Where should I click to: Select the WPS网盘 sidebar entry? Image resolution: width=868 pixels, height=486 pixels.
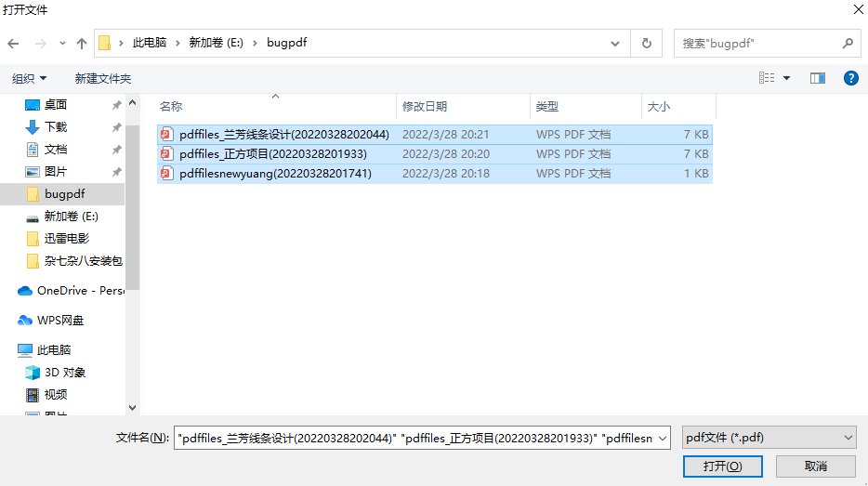click(x=59, y=321)
